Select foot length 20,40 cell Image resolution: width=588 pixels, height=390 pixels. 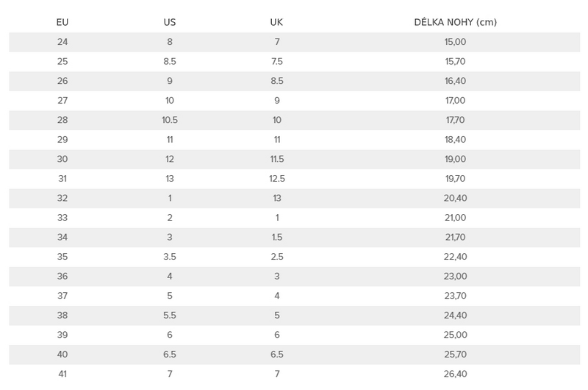455,198
